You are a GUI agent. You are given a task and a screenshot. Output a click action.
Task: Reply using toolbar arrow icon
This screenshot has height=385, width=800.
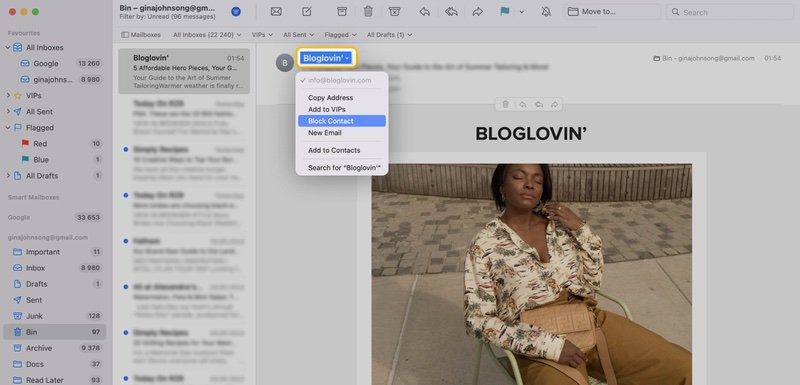click(x=424, y=11)
